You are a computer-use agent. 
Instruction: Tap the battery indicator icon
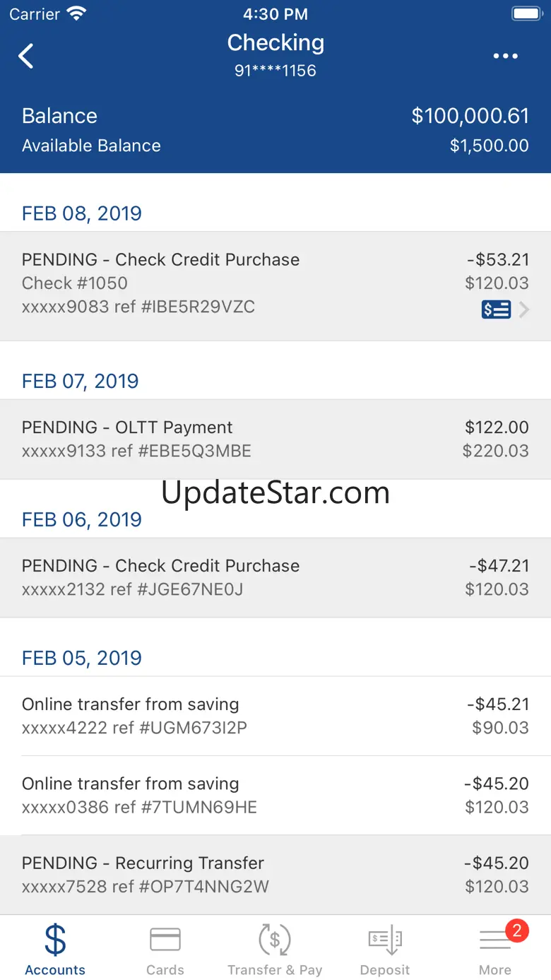point(526,13)
